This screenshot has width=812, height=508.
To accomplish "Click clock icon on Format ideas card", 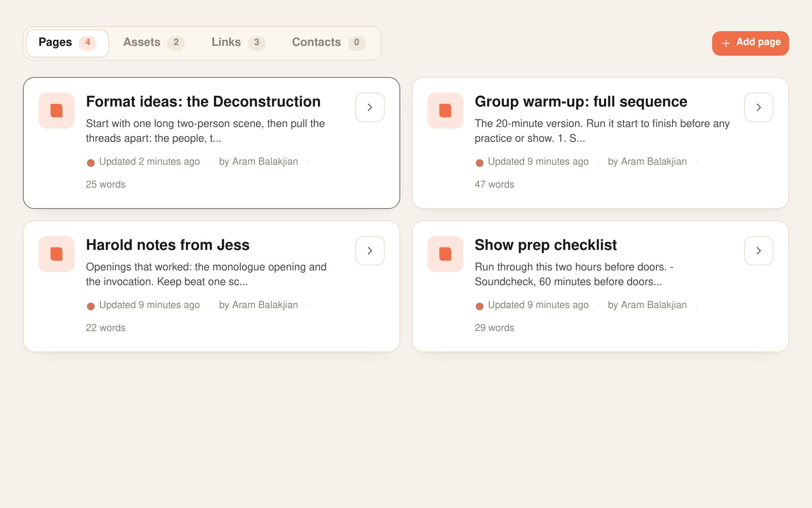I will (91, 163).
